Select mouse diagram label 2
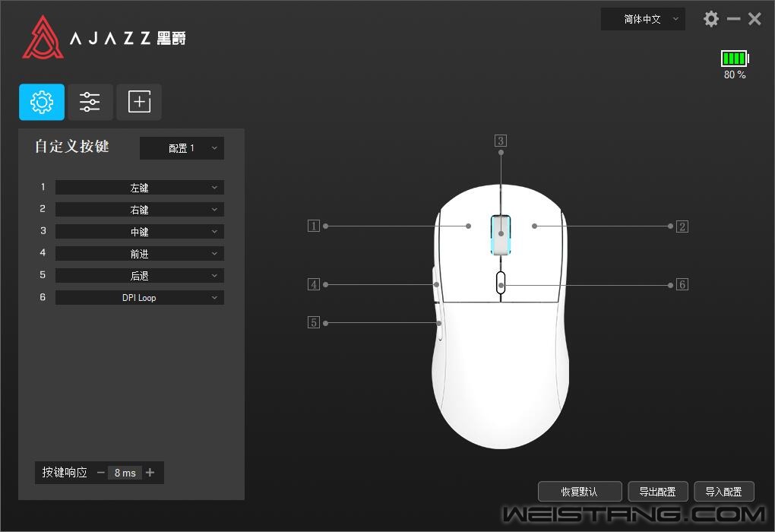Viewport: 775px width, 532px height. pyautogui.click(x=682, y=226)
